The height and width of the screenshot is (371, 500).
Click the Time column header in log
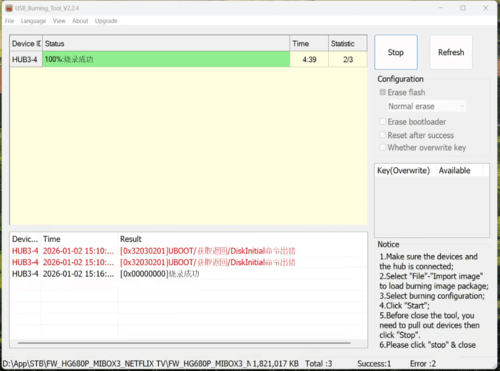(79, 239)
